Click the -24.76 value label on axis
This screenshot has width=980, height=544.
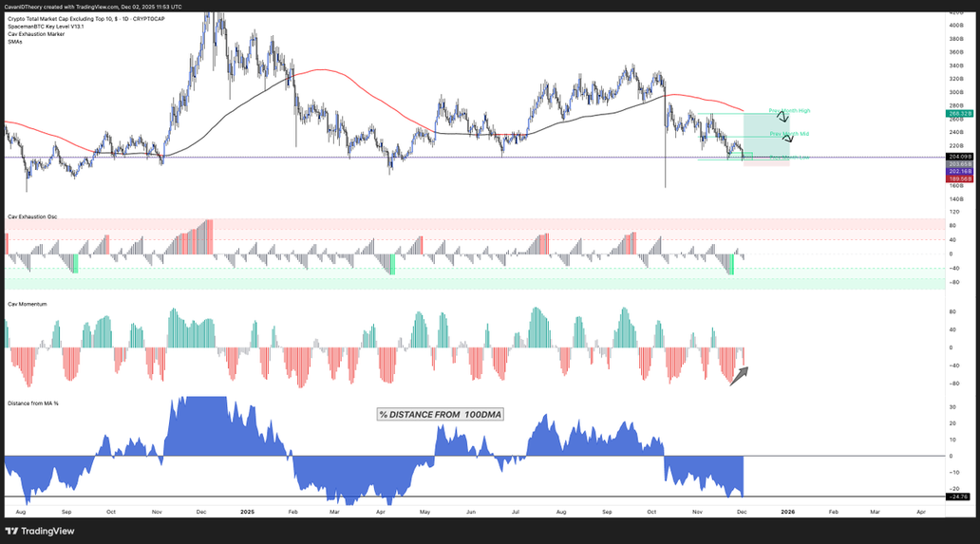pos(957,497)
